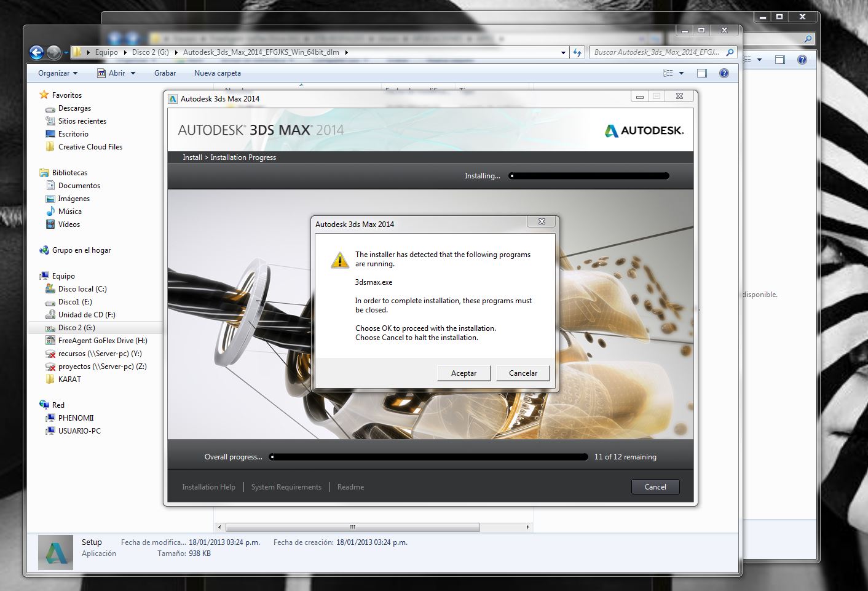Select Favoritos in the navigation pane

tap(67, 95)
